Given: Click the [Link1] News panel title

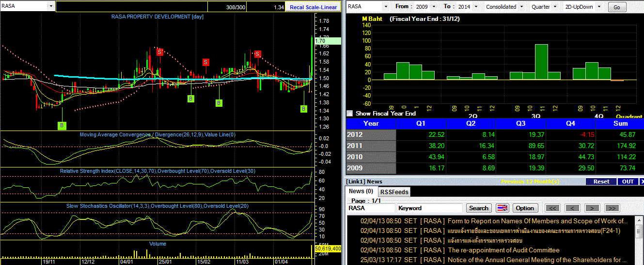Looking at the screenshot, I should coord(363,182).
